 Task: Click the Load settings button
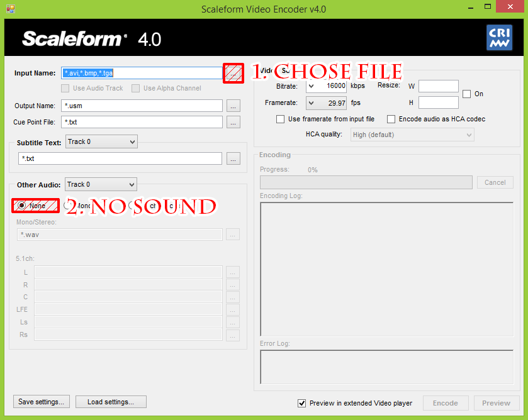111,402
